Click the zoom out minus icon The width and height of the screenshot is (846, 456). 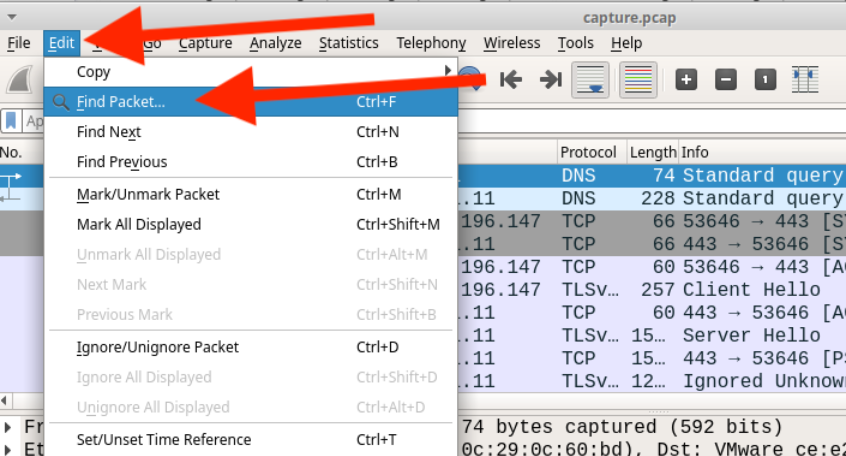(727, 80)
